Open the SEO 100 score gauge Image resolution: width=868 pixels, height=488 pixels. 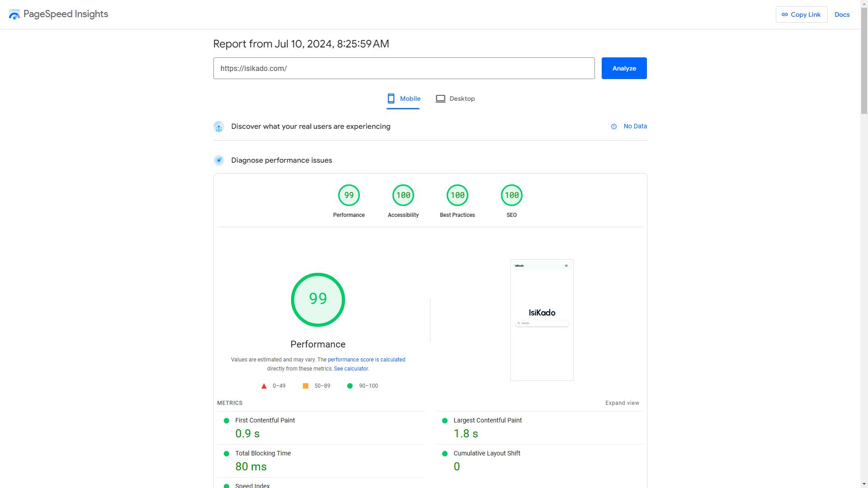point(511,195)
